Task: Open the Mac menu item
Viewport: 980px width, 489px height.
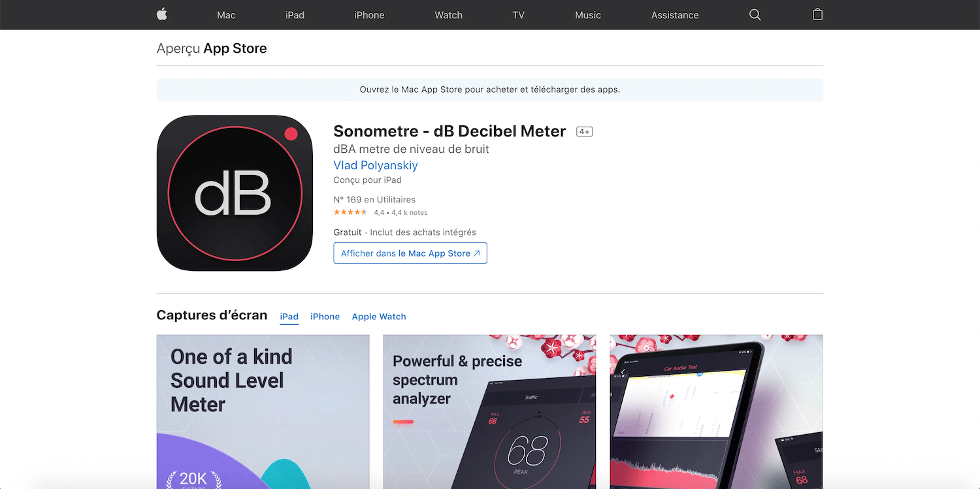Action: coord(226,15)
